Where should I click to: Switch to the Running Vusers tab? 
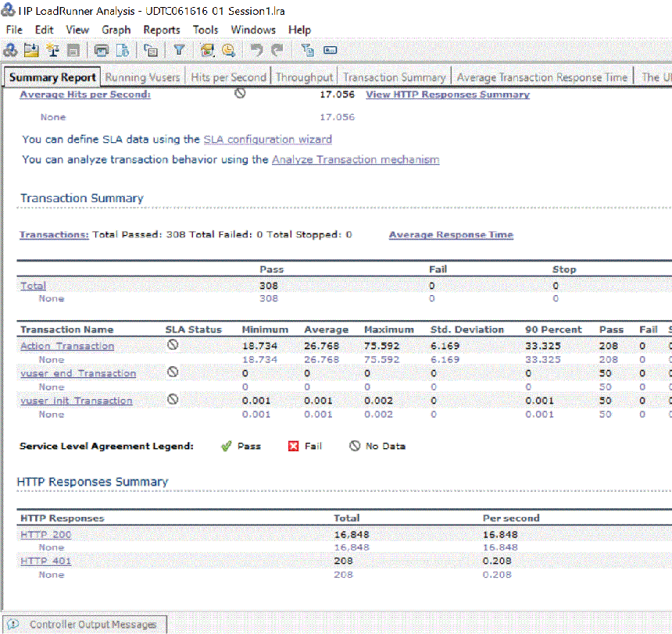pyautogui.click(x=142, y=77)
